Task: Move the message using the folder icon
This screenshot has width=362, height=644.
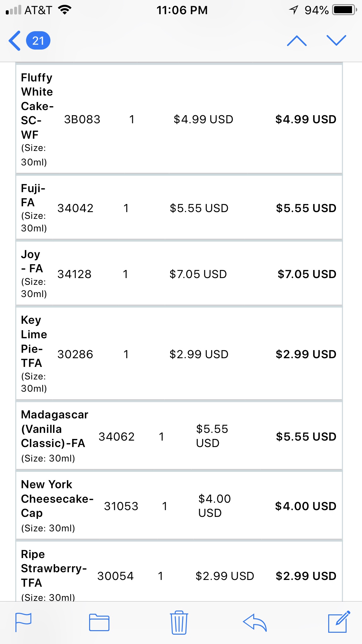Action: tap(99, 622)
